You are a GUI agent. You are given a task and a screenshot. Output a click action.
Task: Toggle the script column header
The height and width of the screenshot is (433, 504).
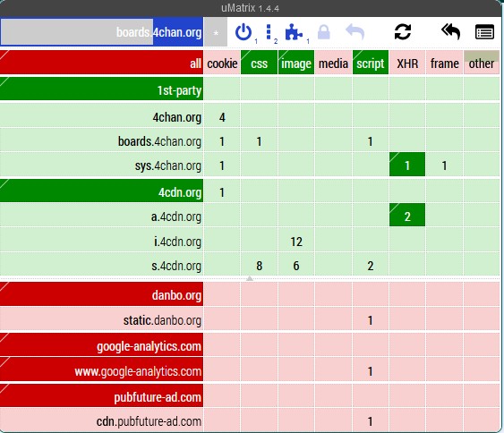pyautogui.click(x=371, y=63)
